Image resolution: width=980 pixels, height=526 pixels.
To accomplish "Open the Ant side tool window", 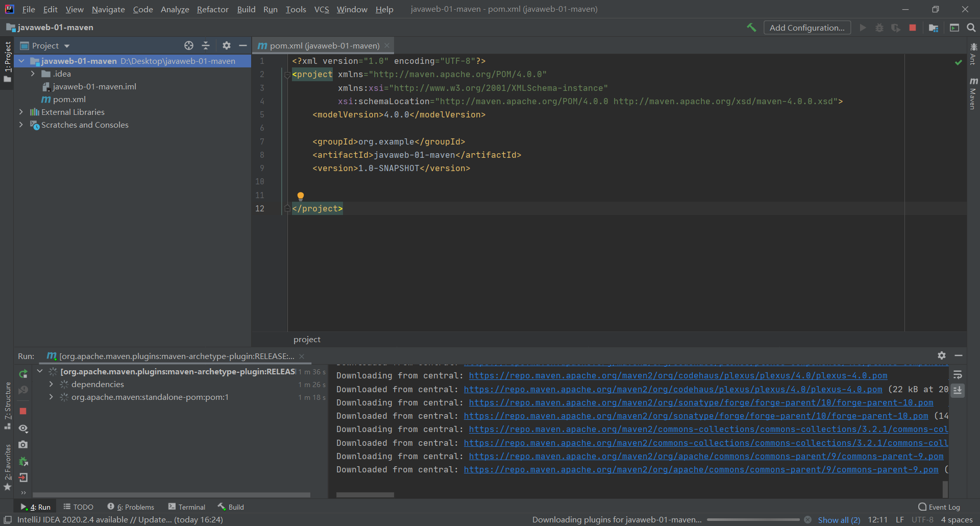I will [973, 55].
